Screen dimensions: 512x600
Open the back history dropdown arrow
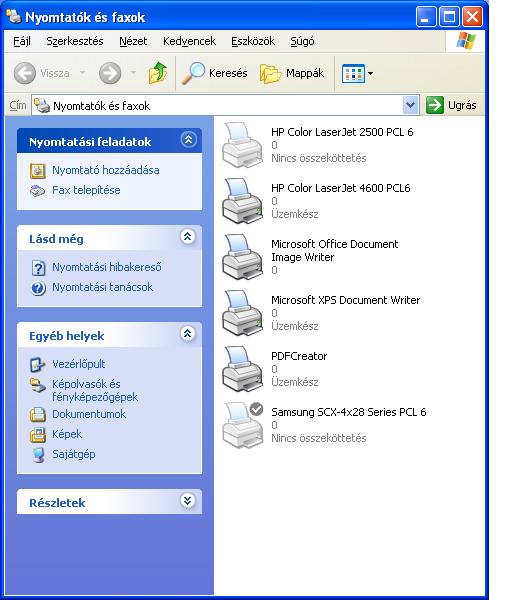pos(83,72)
